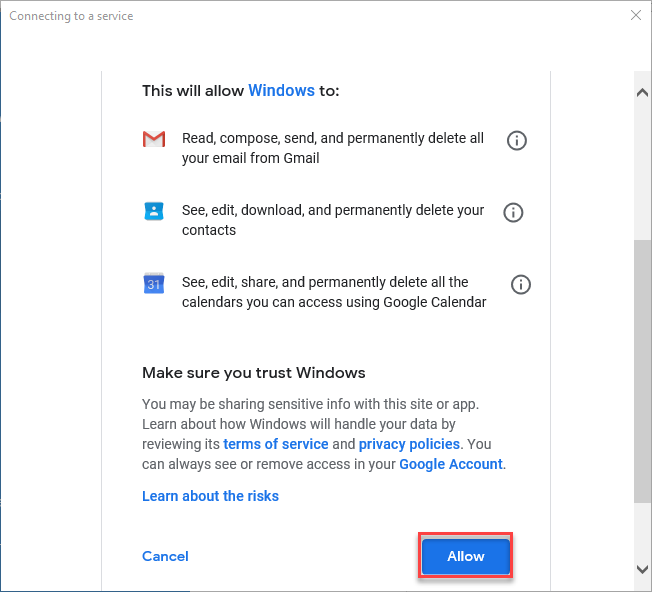Click the Contacts icon
Screen dimensions: 652x592
(154, 211)
